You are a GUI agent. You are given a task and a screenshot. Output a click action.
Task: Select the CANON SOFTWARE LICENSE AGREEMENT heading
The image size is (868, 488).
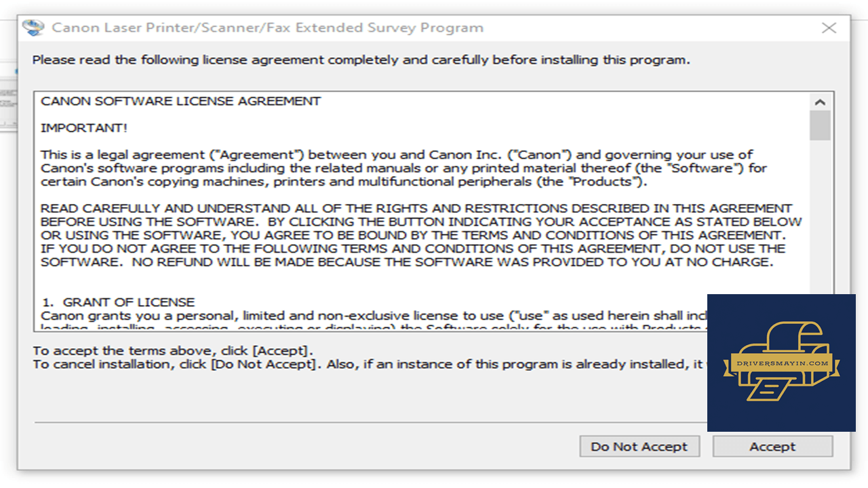point(180,101)
